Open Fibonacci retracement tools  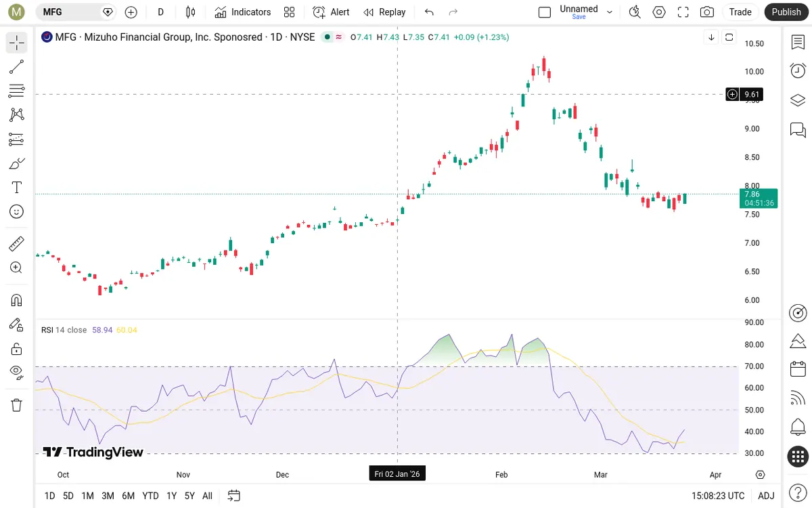17,91
